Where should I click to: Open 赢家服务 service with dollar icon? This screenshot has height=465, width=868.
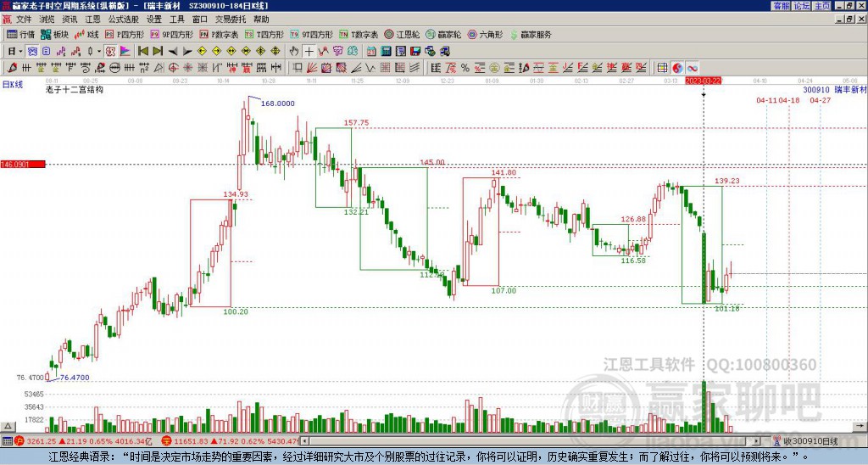[531, 34]
